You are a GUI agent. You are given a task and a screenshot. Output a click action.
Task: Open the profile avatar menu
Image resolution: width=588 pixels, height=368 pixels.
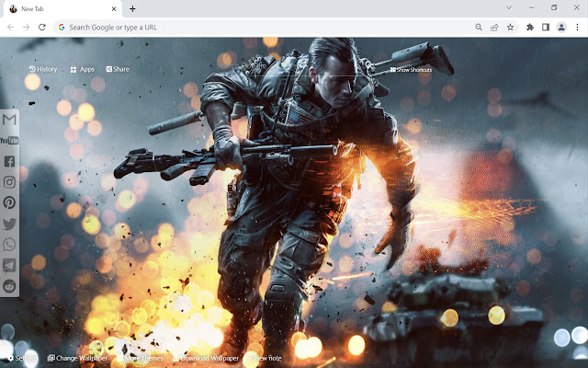tap(561, 27)
